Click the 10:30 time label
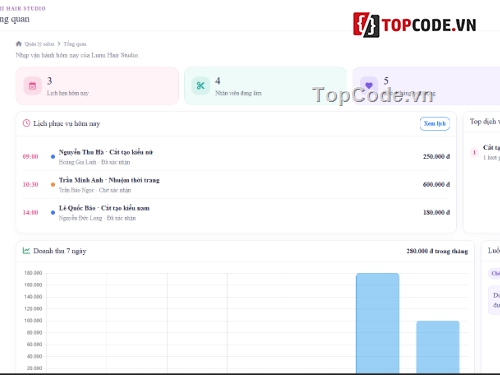500x375 pixels. [30, 184]
